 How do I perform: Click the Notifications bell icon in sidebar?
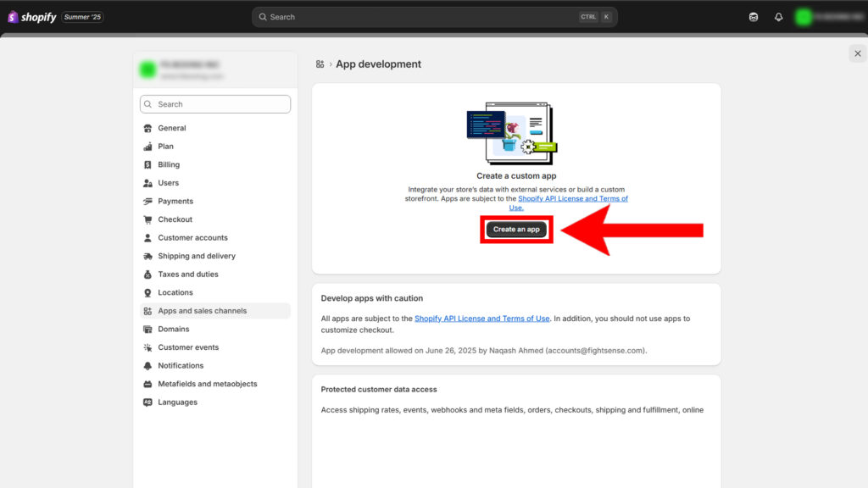click(x=147, y=366)
